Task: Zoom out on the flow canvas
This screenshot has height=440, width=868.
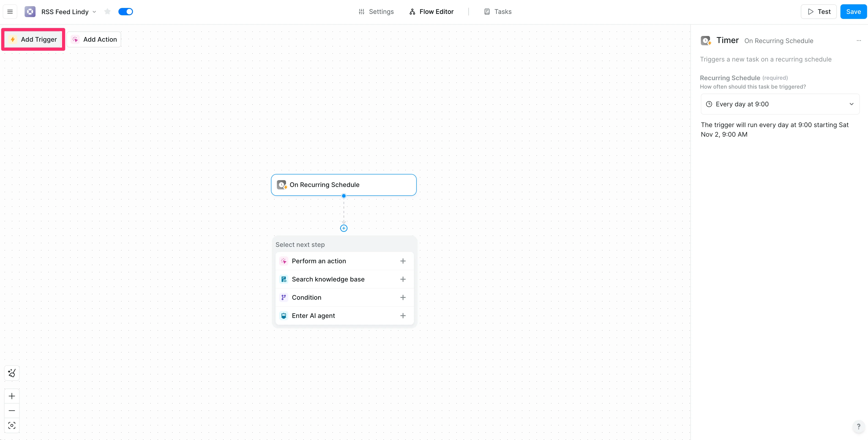Action: coord(12,411)
